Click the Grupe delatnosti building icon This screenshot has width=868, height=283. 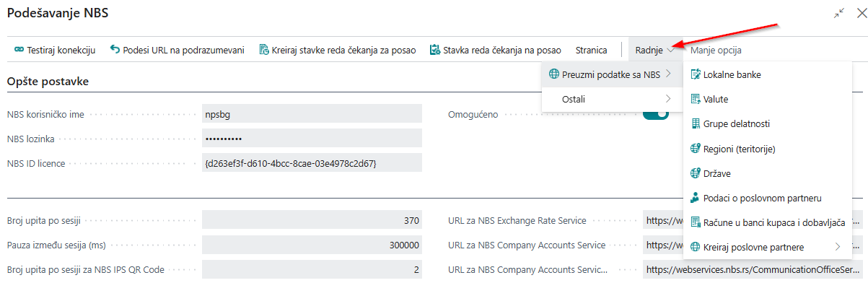(x=696, y=124)
